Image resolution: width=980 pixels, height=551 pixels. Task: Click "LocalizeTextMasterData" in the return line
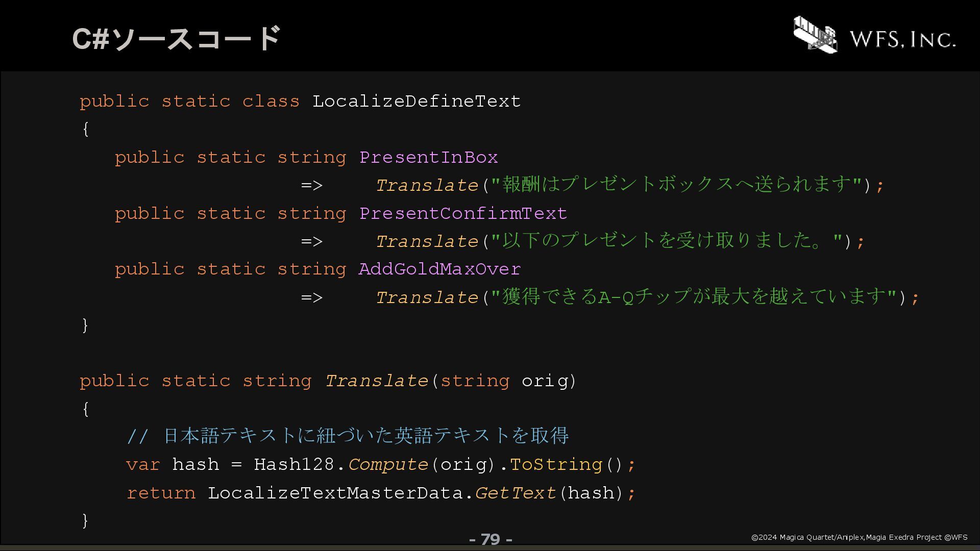click(335, 493)
